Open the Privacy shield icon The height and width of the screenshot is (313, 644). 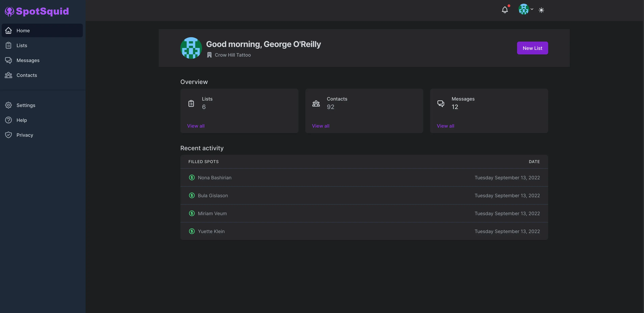pos(8,135)
